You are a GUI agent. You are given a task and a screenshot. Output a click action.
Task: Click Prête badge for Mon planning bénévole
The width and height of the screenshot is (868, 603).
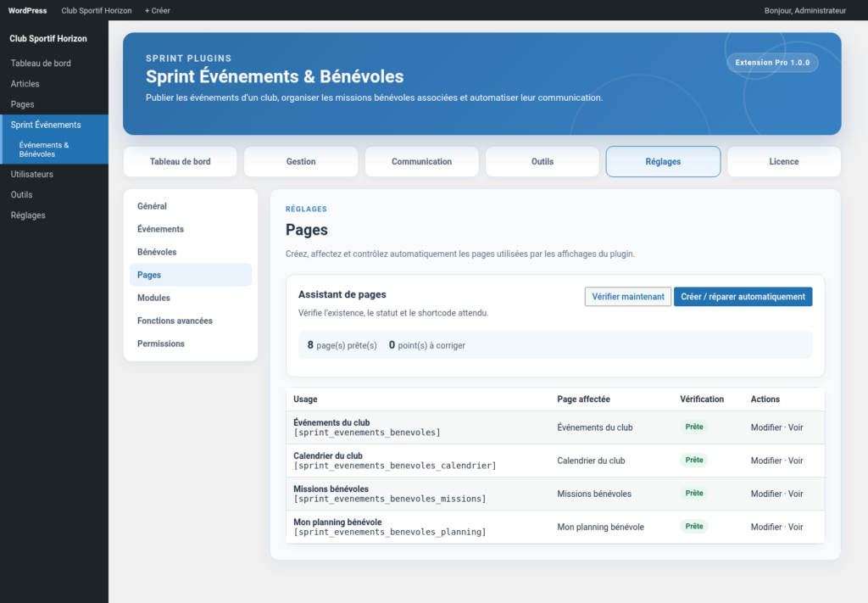coord(694,527)
